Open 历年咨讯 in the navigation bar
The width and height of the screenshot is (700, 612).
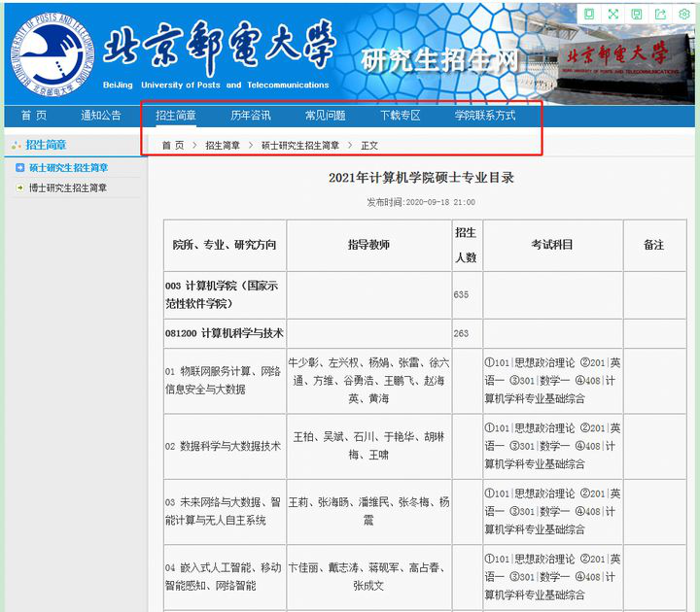pyautogui.click(x=251, y=116)
